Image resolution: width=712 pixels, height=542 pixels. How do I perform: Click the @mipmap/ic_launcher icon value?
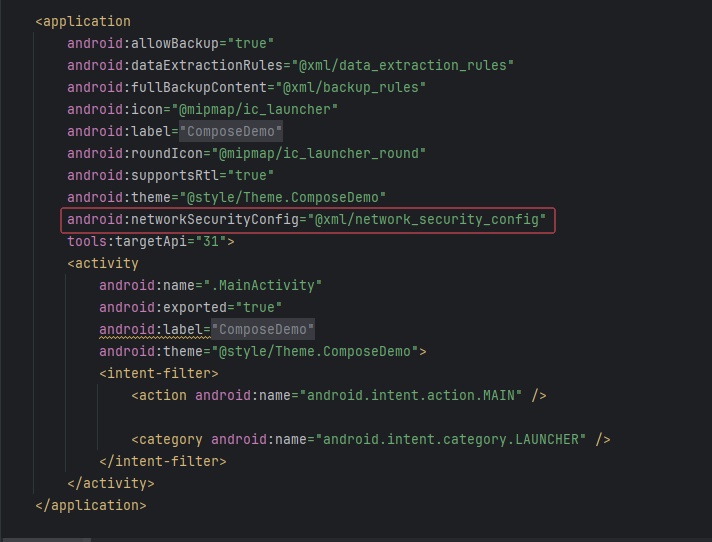(255, 109)
